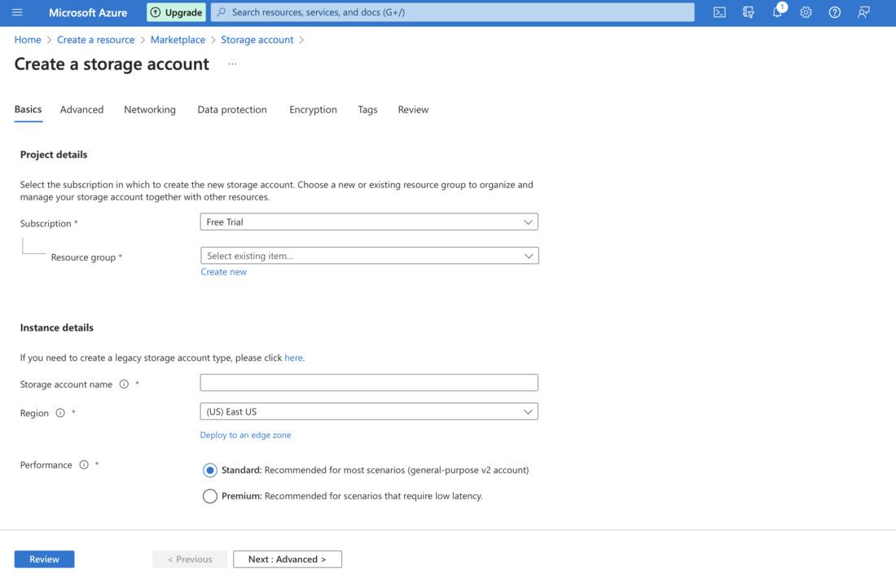Open the help question mark icon

pyautogui.click(x=834, y=12)
